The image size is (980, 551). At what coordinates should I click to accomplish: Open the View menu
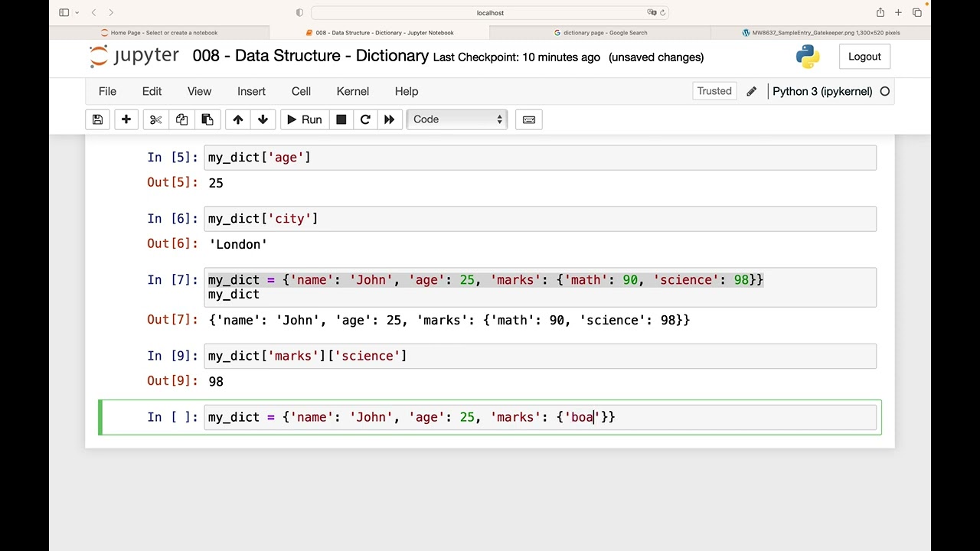tap(199, 91)
